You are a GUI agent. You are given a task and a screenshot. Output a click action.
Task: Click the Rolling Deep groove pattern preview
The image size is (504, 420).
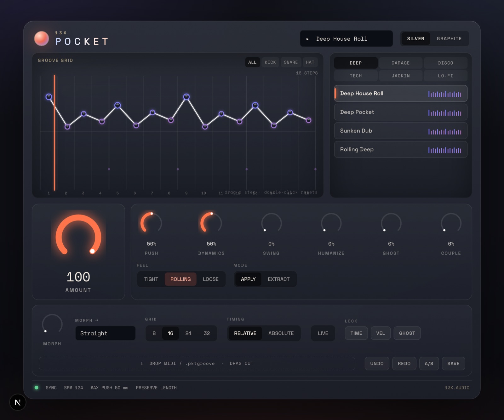(445, 150)
